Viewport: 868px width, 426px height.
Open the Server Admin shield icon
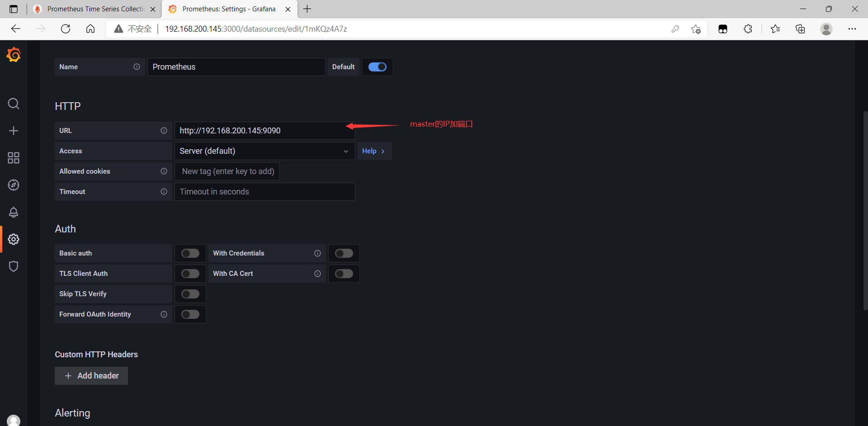pyautogui.click(x=14, y=266)
